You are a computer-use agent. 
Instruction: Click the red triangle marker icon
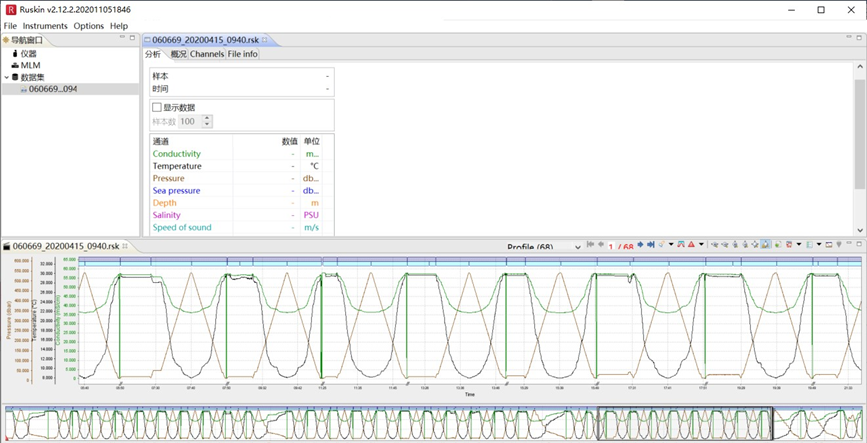coord(691,245)
